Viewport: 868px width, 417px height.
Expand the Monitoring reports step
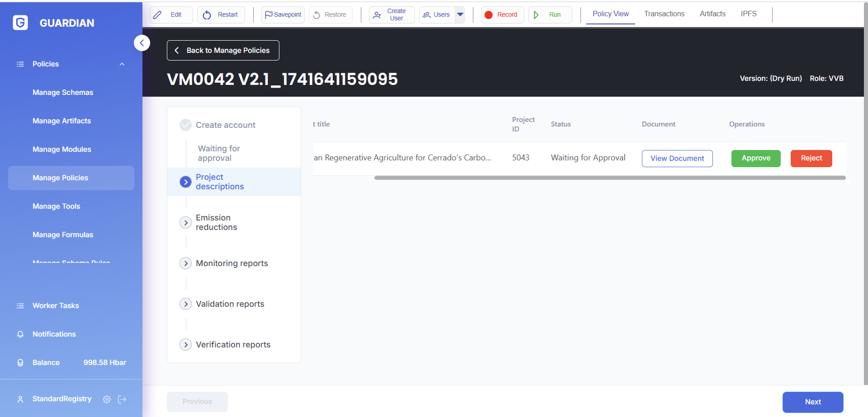click(x=185, y=263)
